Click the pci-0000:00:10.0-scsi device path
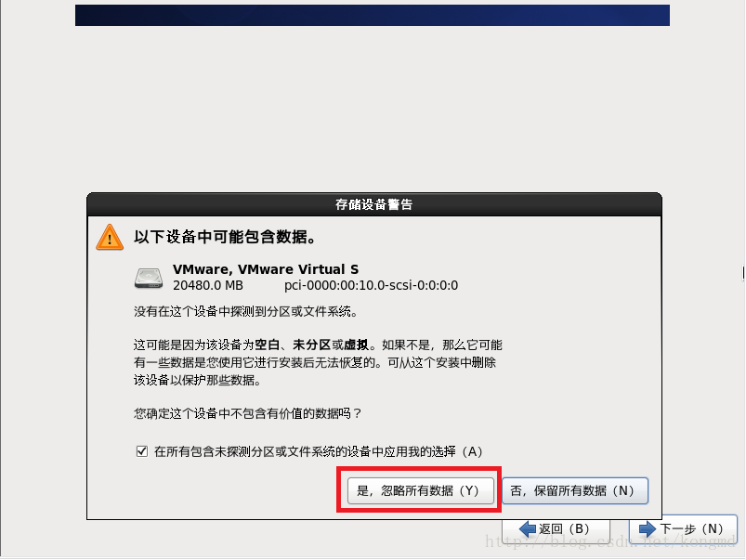The height and width of the screenshot is (560, 746). click(371, 285)
